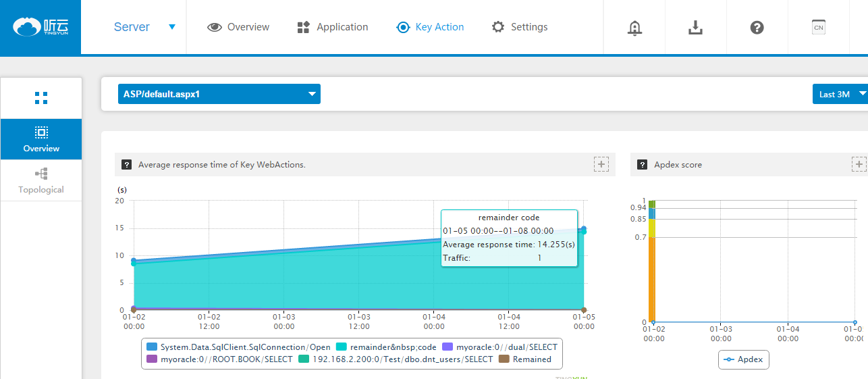
Task: Expand the Average response time chart
Action: [601, 164]
